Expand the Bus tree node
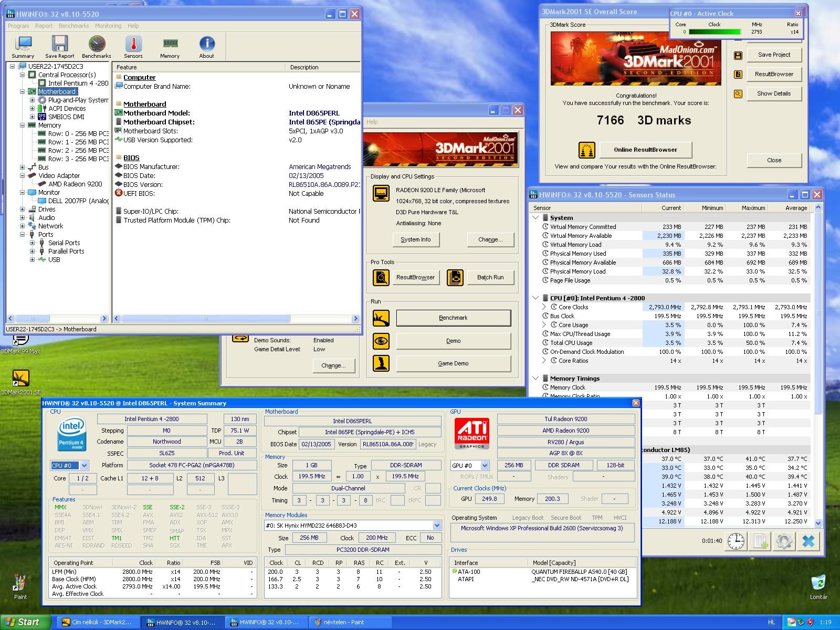This screenshot has width=840, height=630. 23,167
